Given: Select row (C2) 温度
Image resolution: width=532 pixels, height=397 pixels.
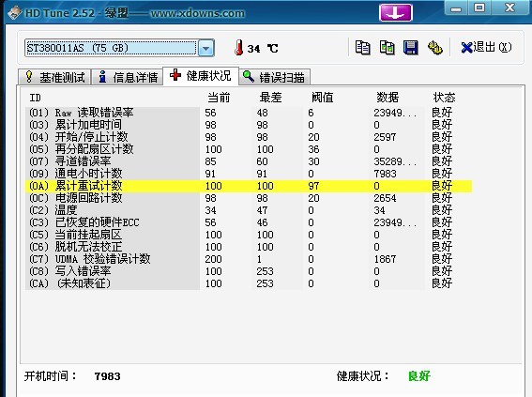Looking at the screenshot, I should (x=249, y=210).
